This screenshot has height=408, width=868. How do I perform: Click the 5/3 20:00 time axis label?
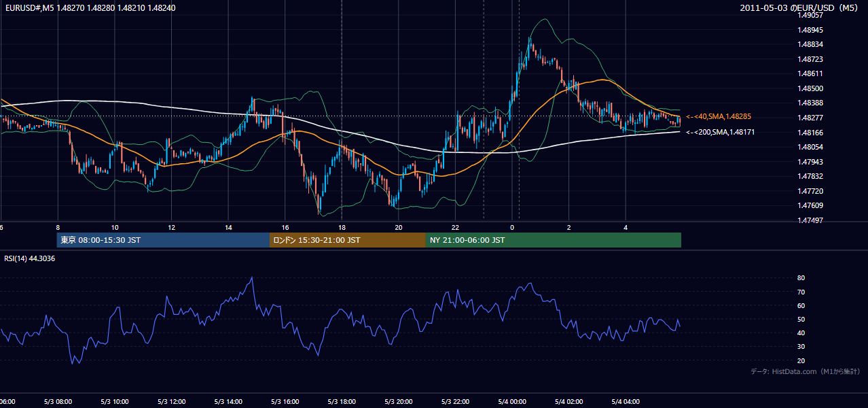pos(399,402)
